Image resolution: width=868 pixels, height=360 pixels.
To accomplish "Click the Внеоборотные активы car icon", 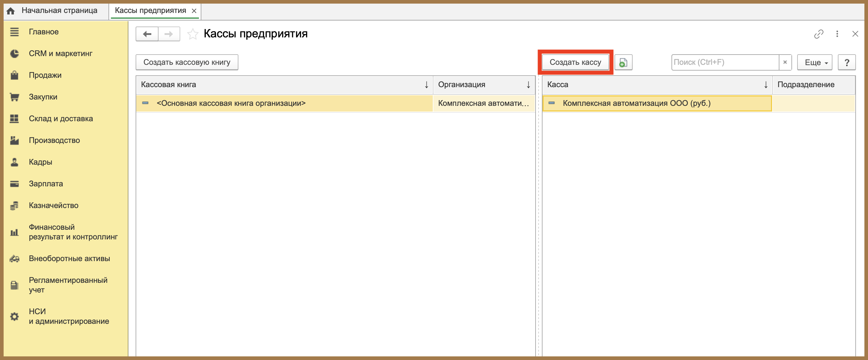I will (14, 258).
